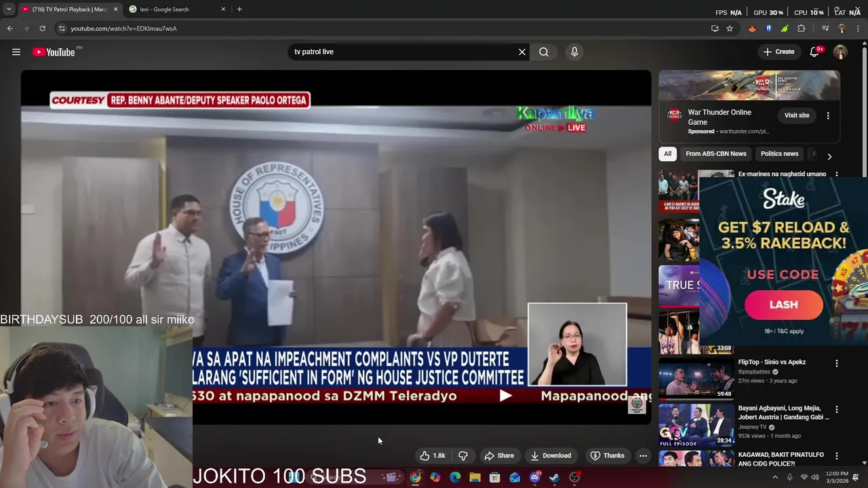Open Ex-marines na naghatid umano title
The width and height of the screenshot is (868, 488).
(782, 174)
